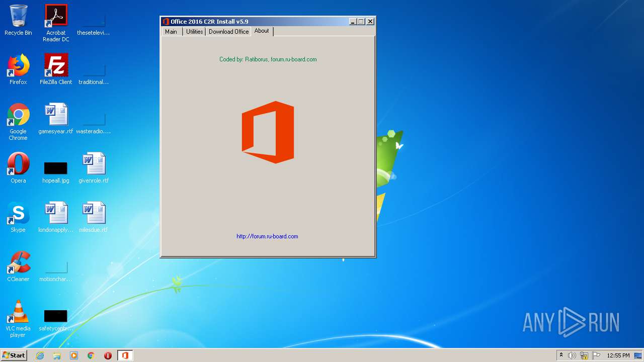Select the traditional file icon
Viewport: 644px width, 362px height.
pos(94,74)
